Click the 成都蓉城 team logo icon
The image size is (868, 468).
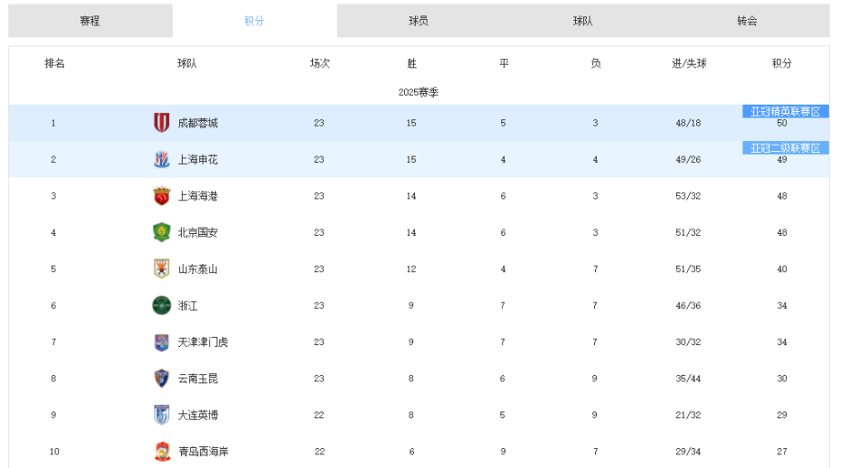point(161,123)
